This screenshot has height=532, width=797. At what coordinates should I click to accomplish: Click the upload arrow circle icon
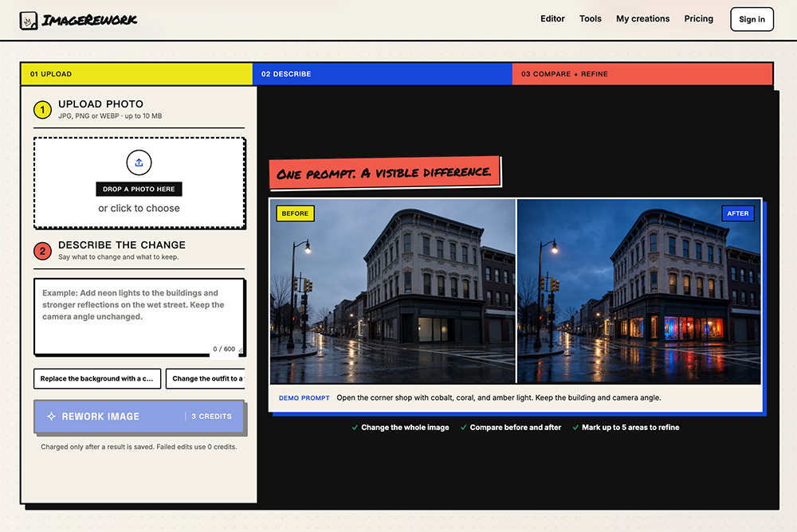(x=139, y=162)
